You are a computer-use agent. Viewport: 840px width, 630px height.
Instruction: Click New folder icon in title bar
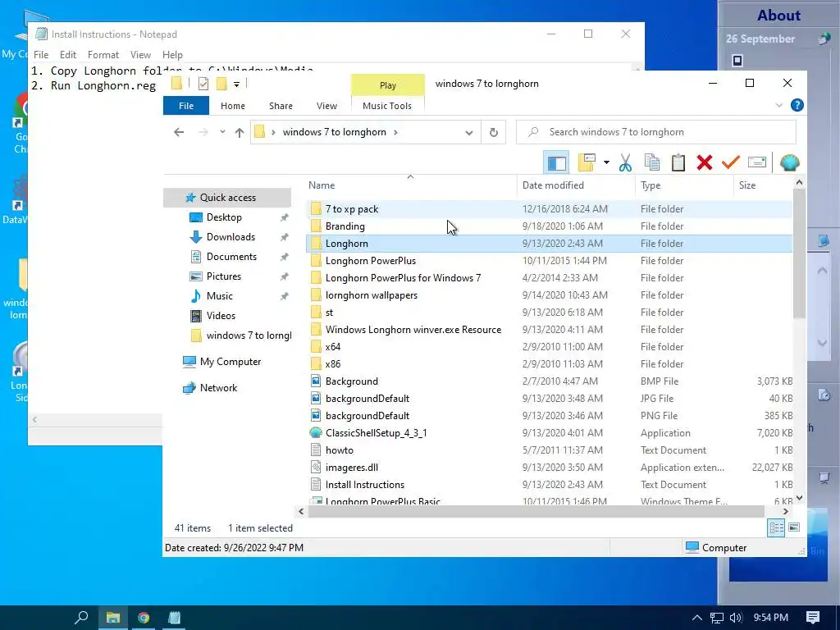point(221,84)
